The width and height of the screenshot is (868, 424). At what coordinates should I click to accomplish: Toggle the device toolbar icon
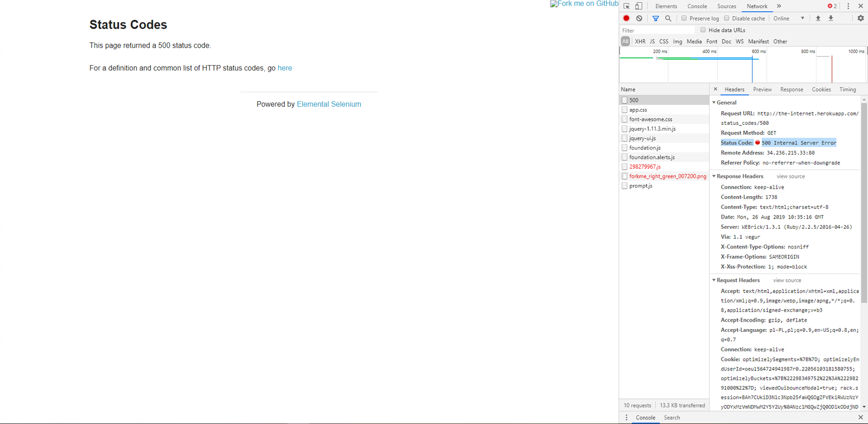coord(639,6)
